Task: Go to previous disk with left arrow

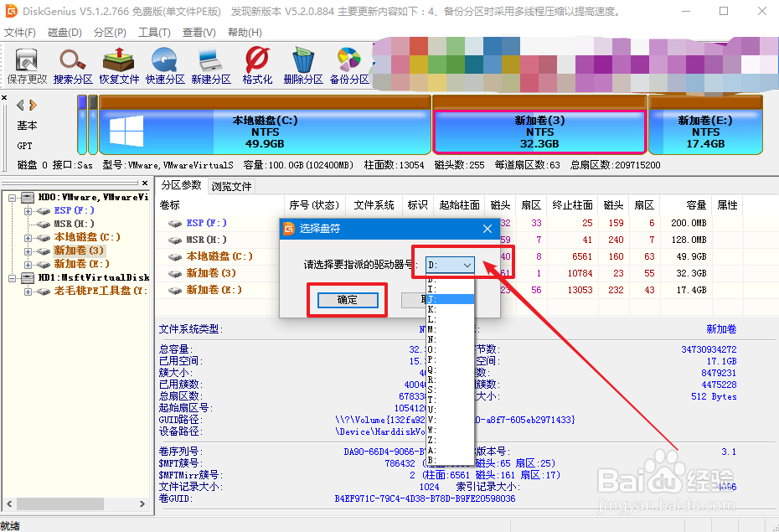Action: coord(20,105)
